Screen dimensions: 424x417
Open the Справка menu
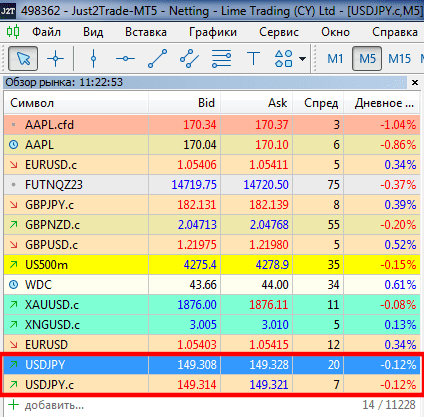[395, 32]
